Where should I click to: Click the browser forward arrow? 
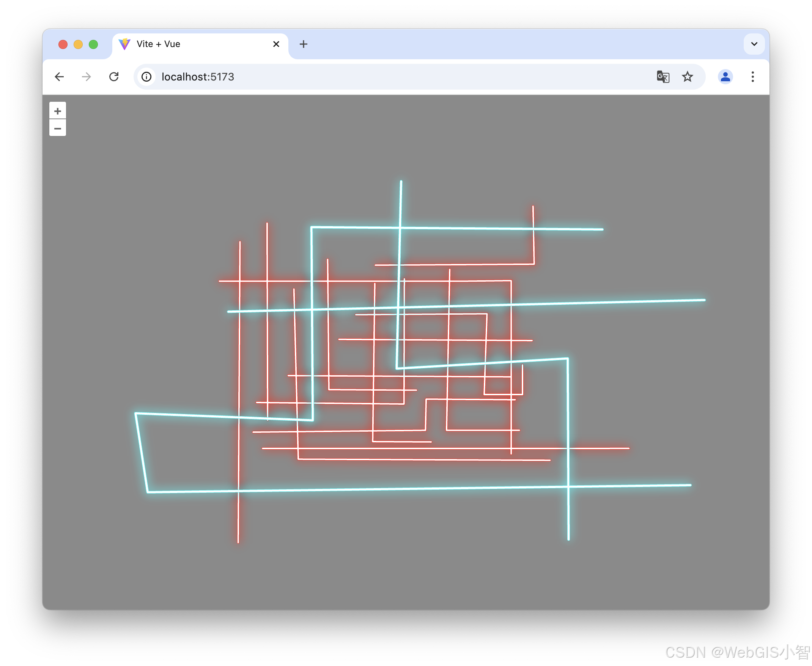87,77
